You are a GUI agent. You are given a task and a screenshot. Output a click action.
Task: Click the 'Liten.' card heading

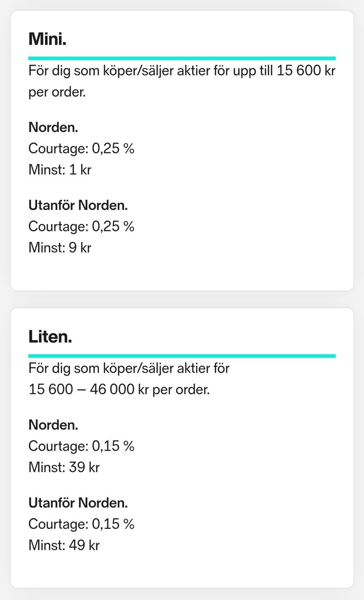click(x=50, y=337)
